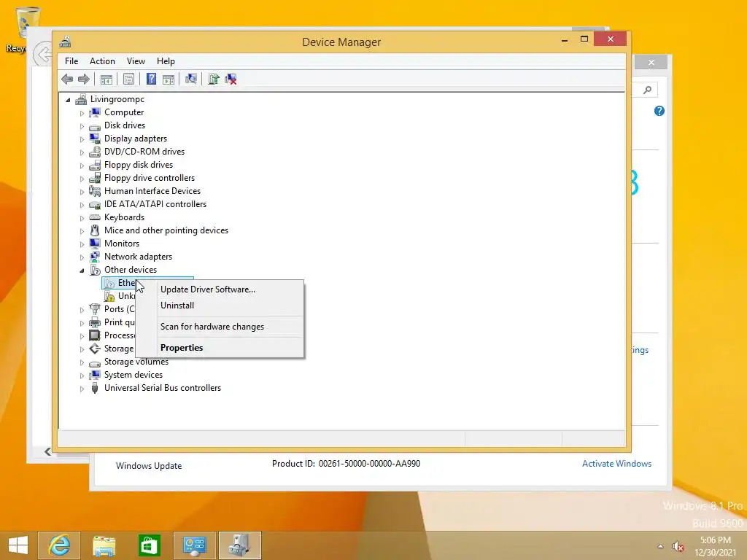This screenshot has width=747, height=560.
Task: Select Floppy drive controllers tree item
Action: 150,178
